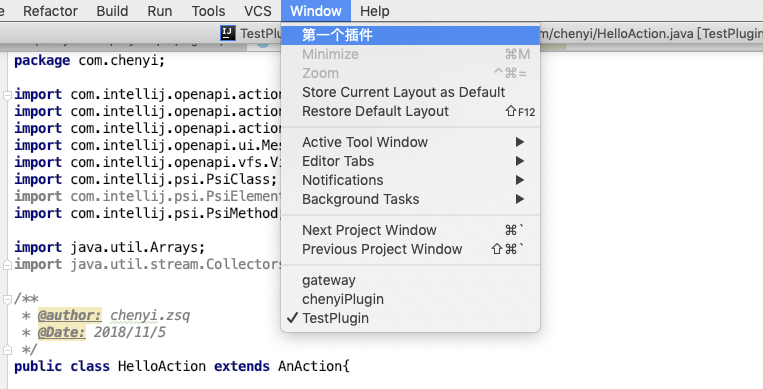
Task: Open the Refactor menu
Action: tap(50, 11)
